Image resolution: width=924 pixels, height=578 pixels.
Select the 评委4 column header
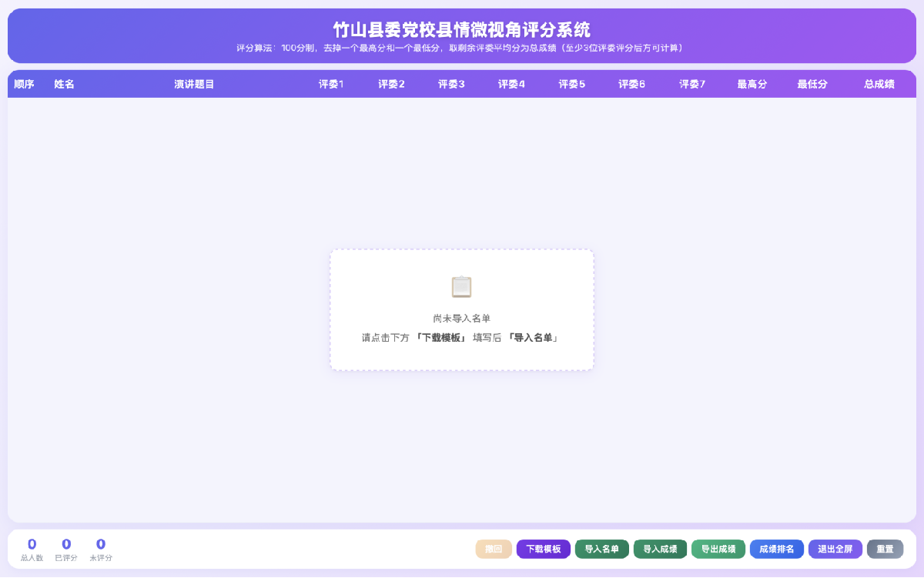pyautogui.click(x=511, y=85)
